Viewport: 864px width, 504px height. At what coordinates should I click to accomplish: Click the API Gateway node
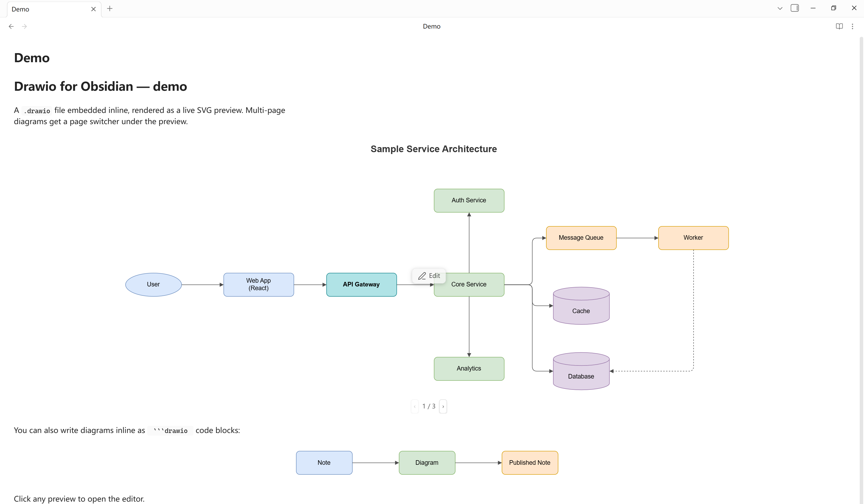point(361,284)
